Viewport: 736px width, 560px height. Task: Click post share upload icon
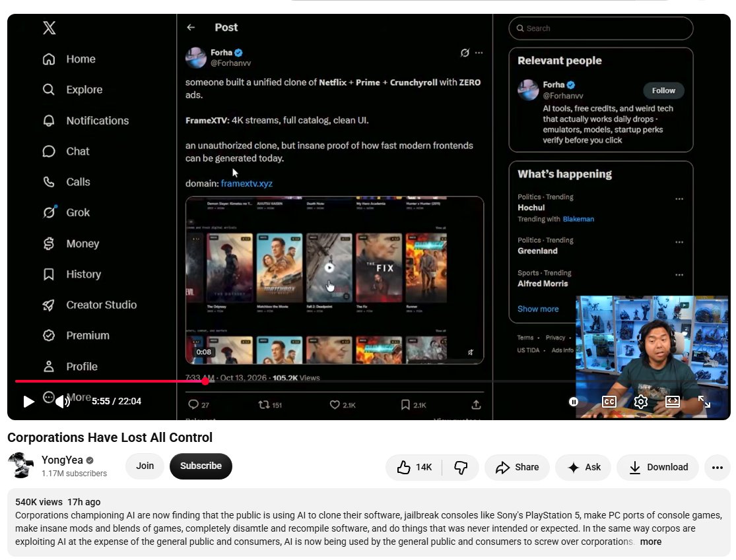pos(476,405)
